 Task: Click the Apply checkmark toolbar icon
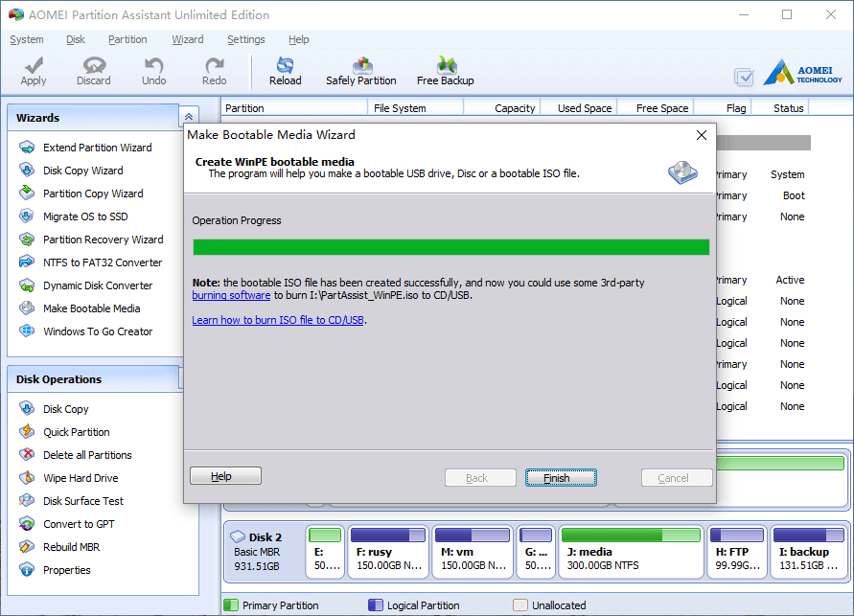pyautogui.click(x=34, y=65)
